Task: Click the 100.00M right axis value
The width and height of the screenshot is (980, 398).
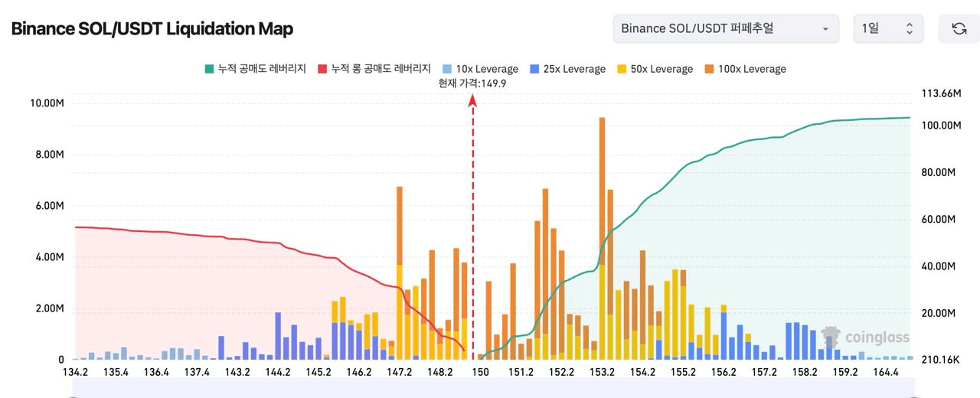Action: 941,126
